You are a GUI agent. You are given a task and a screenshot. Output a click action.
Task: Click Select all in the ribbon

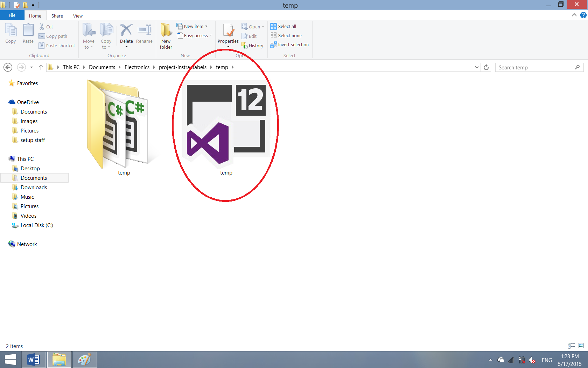click(x=283, y=26)
